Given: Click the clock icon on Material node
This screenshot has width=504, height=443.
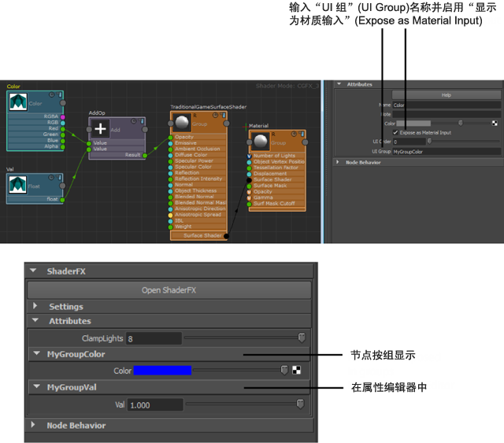Looking at the screenshot, I should point(294,134).
